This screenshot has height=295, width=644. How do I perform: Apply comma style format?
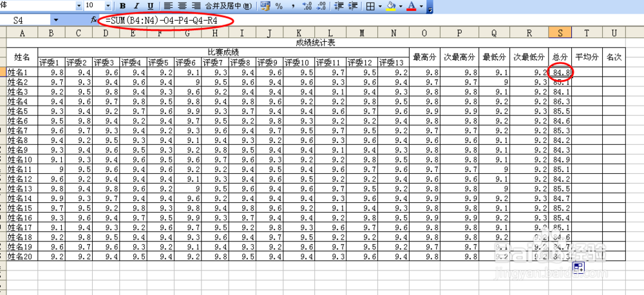[x=293, y=6]
